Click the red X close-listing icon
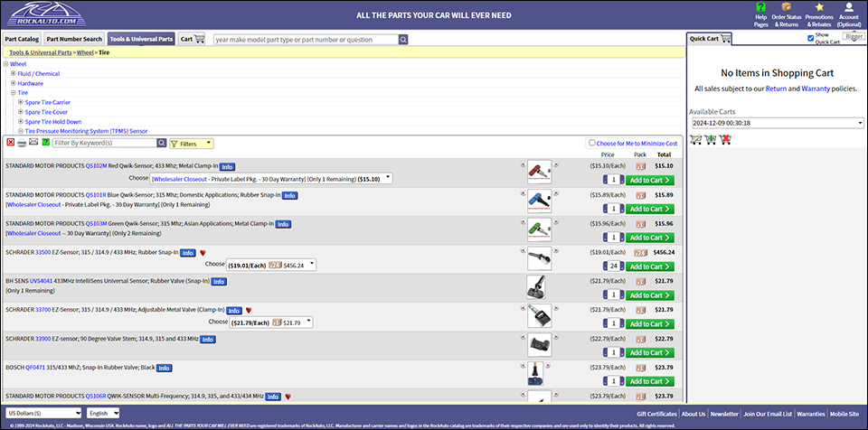Image resolution: width=868 pixels, height=430 pixels. (11, 143)
